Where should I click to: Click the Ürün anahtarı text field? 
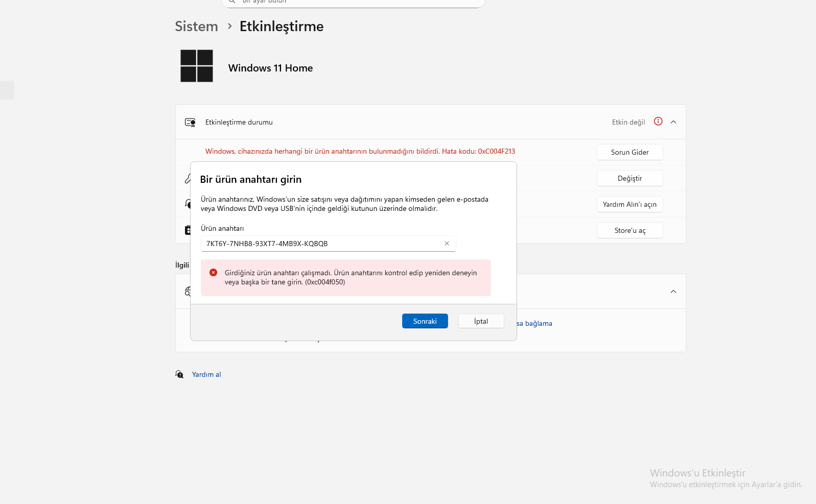click(328, 244)
